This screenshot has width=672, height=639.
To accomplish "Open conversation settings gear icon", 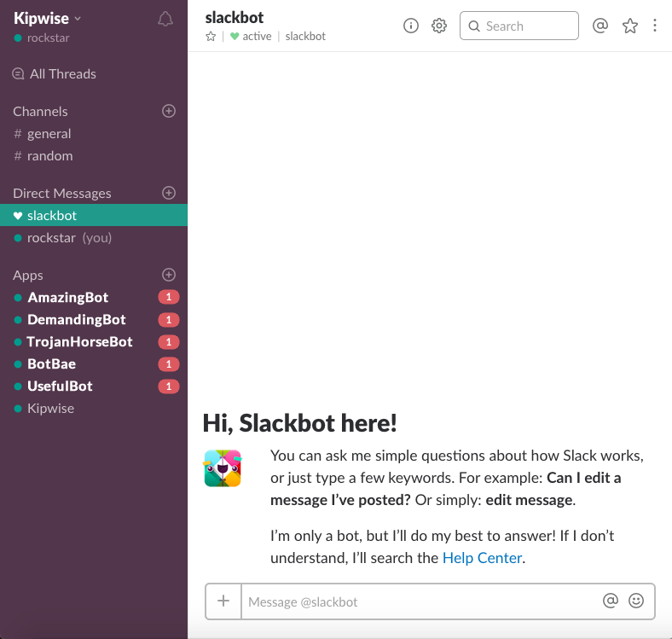I will click(x=439, y=26).
